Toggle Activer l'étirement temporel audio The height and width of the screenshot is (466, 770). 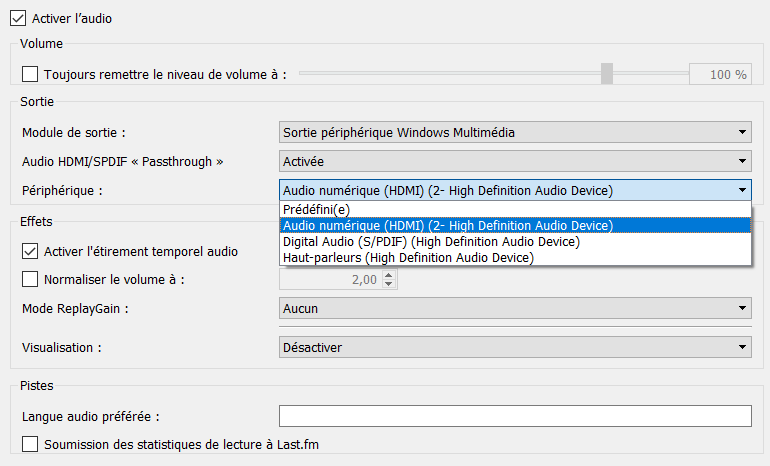click(30, 251)
